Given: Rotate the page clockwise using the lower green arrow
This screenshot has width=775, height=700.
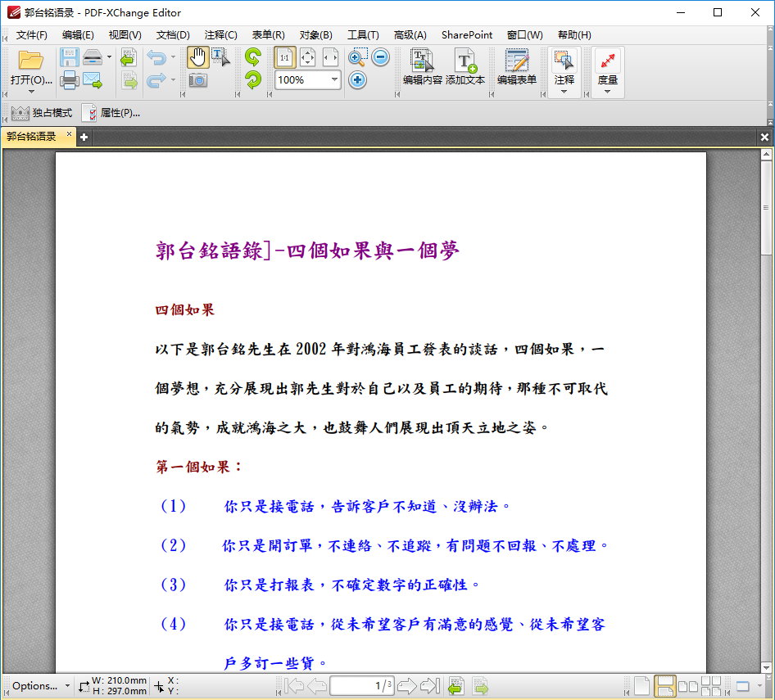Looking at the screenshot, I should tap(253, 79).
